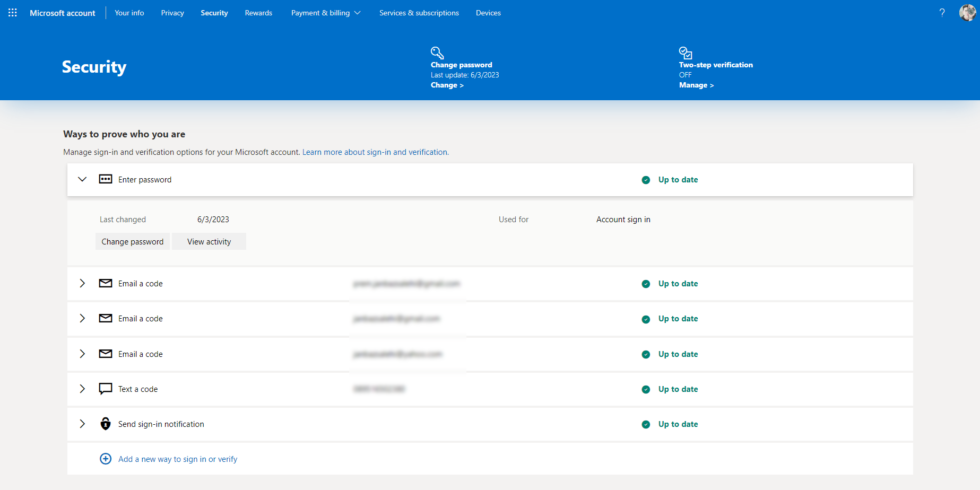Click the help question mark icon
This screenshot has height=490, width=980.
(942, 13)
